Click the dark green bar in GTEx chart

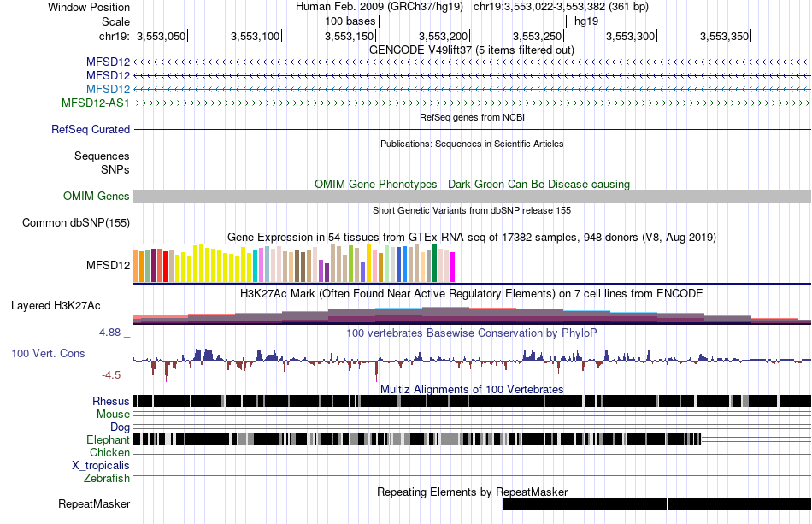[x=434, y=263]
